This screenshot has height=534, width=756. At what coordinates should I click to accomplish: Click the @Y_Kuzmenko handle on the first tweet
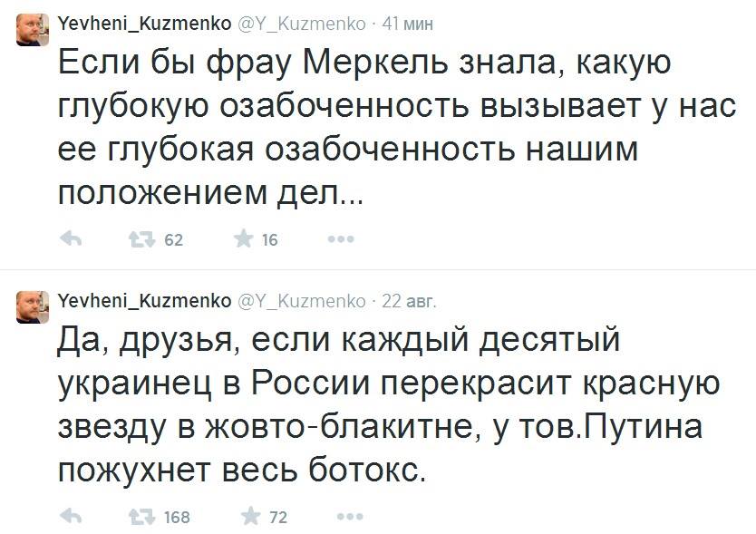point(300,23)
